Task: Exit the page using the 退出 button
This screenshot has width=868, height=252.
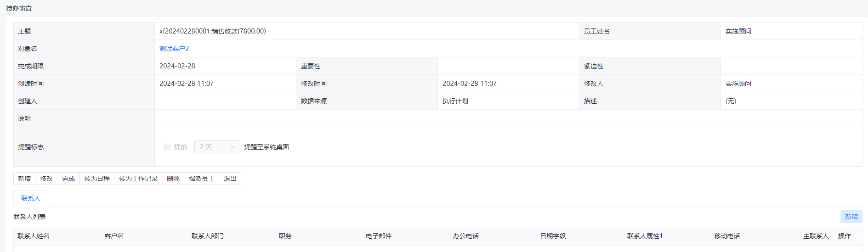Action: (230, 179)
